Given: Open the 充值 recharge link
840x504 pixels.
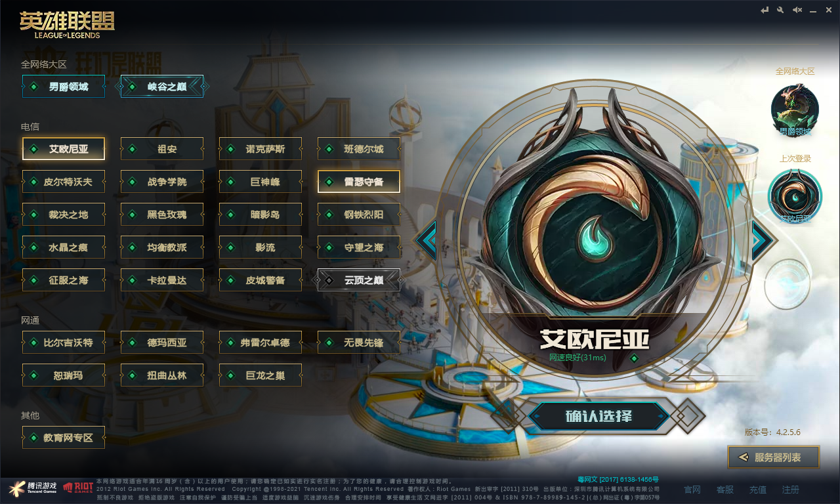Looking at the screenshot, I should point(758,490).
